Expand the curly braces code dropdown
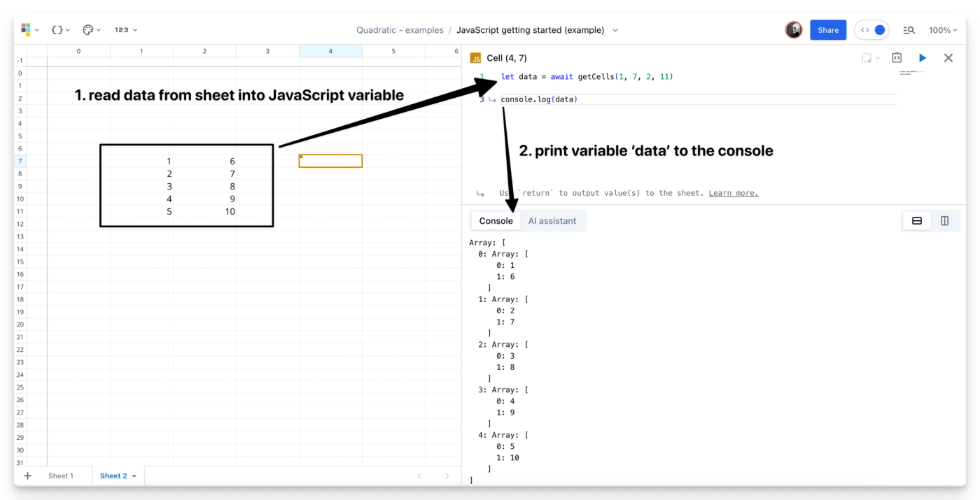This screenshot has height=500, width=980. coord(58,29)
